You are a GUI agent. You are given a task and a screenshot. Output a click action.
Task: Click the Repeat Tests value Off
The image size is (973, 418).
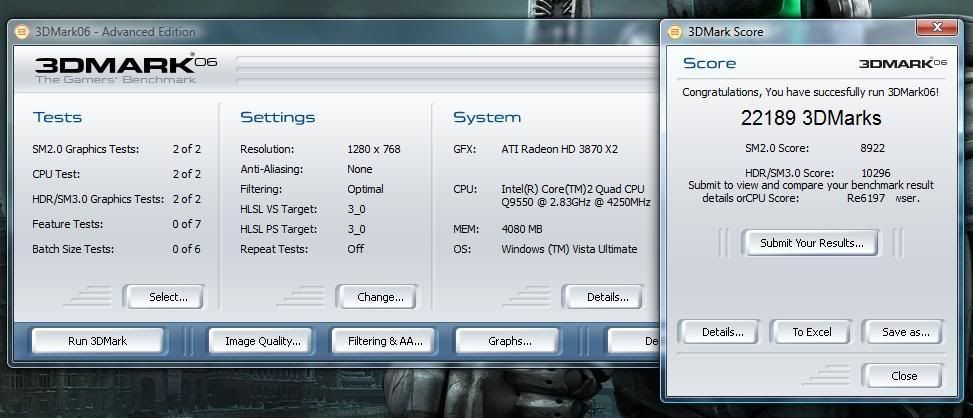pos(356,249)
